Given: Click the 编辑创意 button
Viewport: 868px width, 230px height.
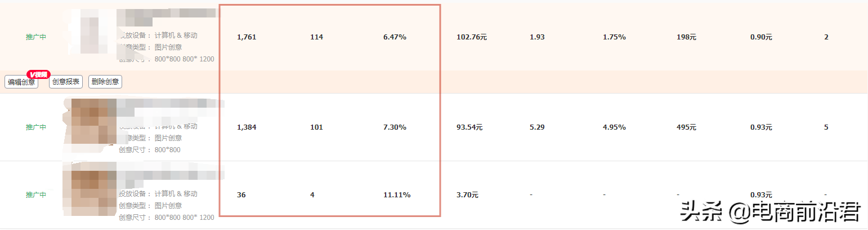Looking at the screenshot, I should tap(21, 82).
